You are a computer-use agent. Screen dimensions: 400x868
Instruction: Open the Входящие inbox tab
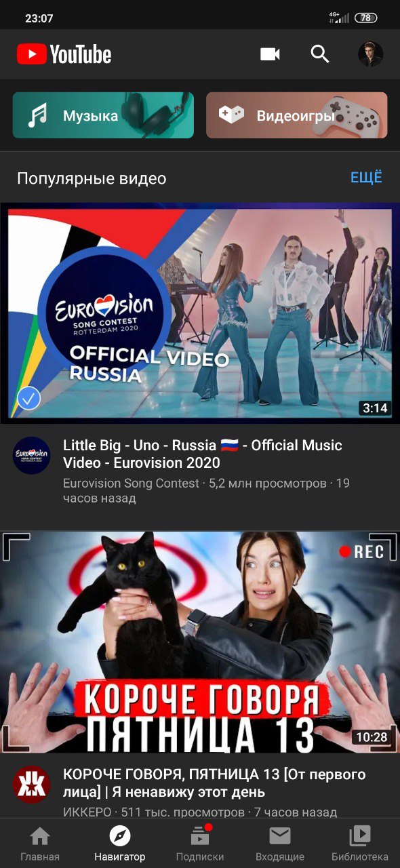tap(280, 844)
